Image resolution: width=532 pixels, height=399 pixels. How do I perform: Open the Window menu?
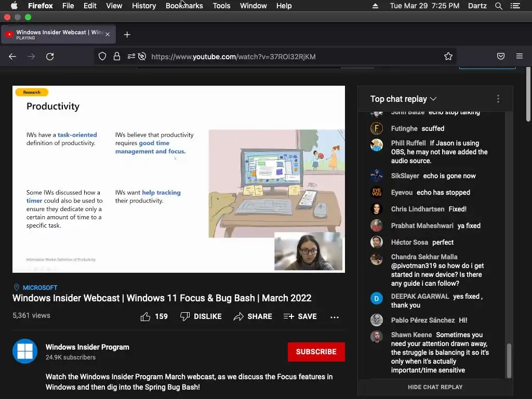click(x=253, y=6)
